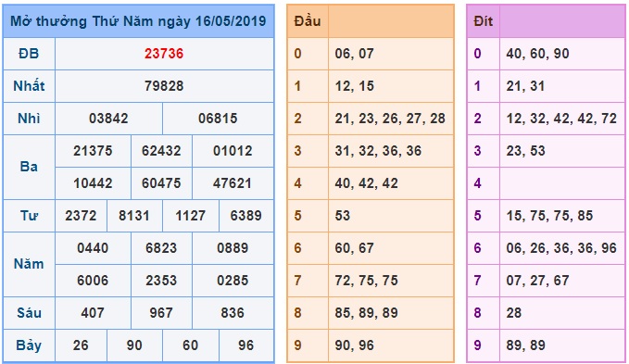Screen dimensions: 629x364
Task: Select third prize number 10442
Action: (93, 183)
